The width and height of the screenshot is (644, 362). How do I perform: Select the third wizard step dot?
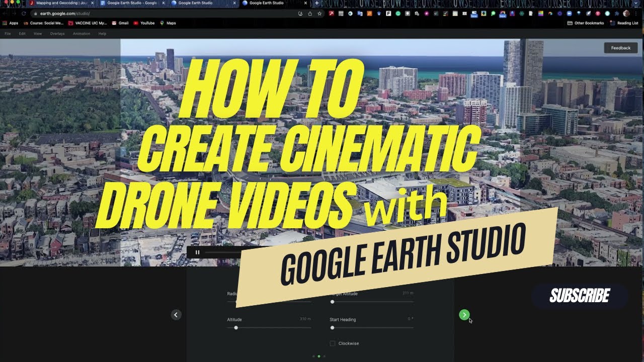tap(324, 356)
